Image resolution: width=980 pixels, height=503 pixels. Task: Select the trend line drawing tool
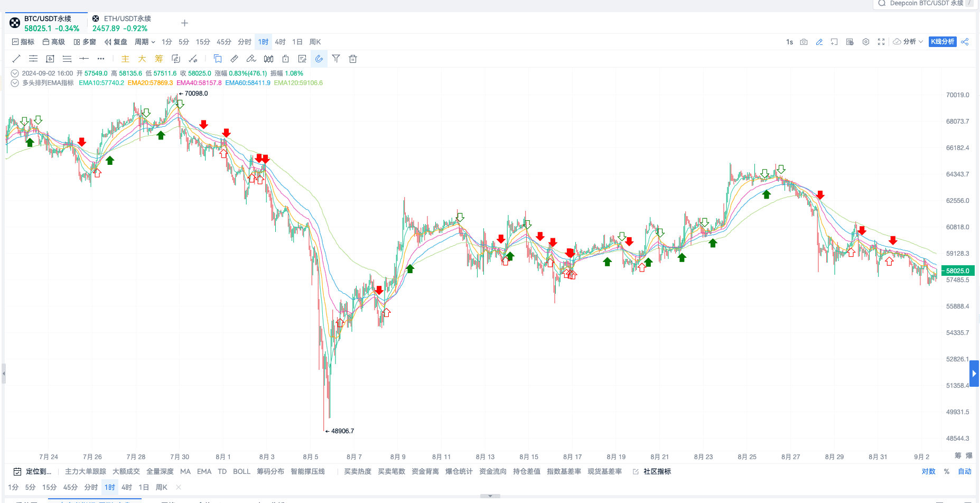(x=16, y=59)
